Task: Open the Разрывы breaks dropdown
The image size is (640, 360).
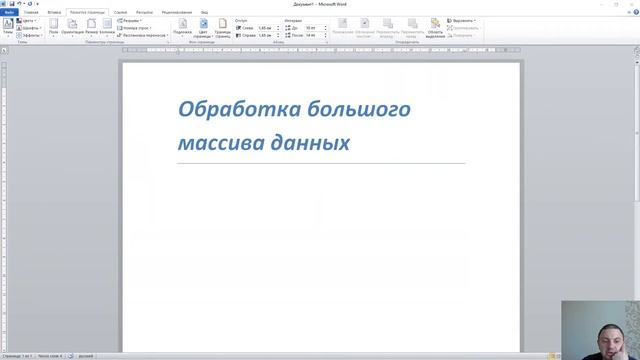Action: point(129,20)
